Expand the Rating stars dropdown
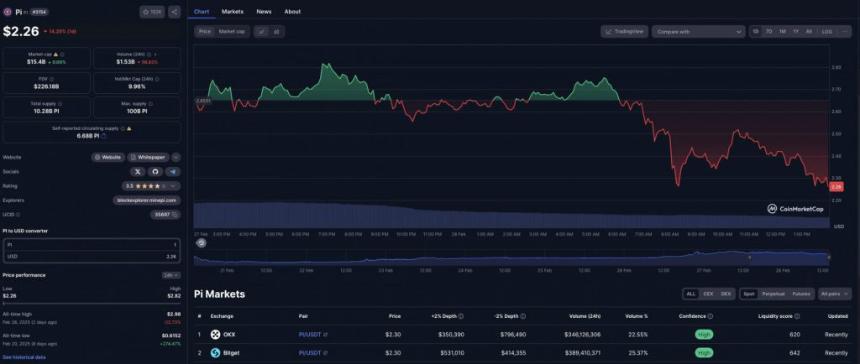This screenshot has width=860, height=364. (x=151, y=186)
